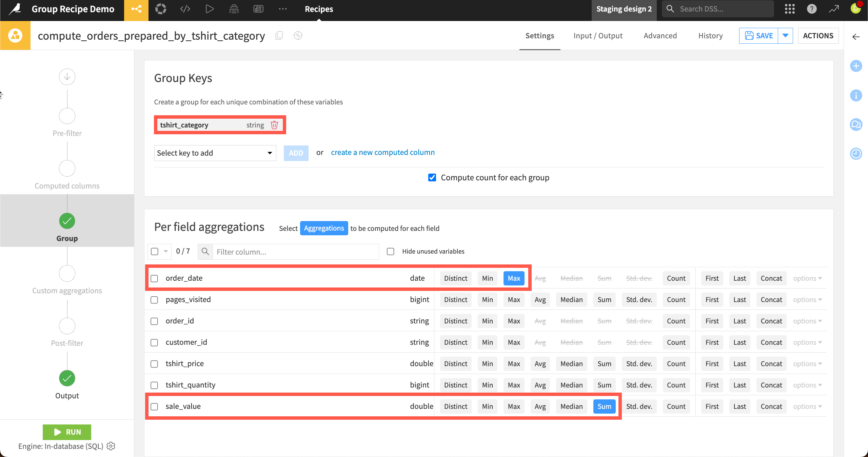Screen dimensions: 868x457
Task: Open the more options ellipsis menu
Action: [283, 9]
